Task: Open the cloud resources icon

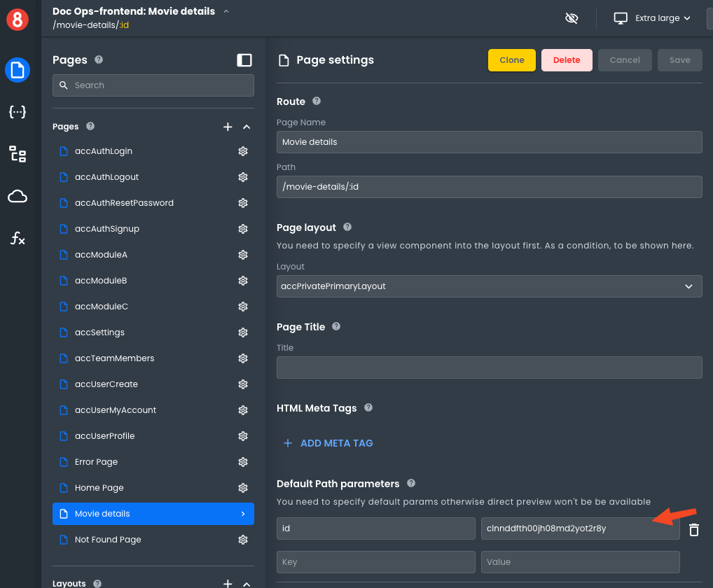Action: coord(17,197)
